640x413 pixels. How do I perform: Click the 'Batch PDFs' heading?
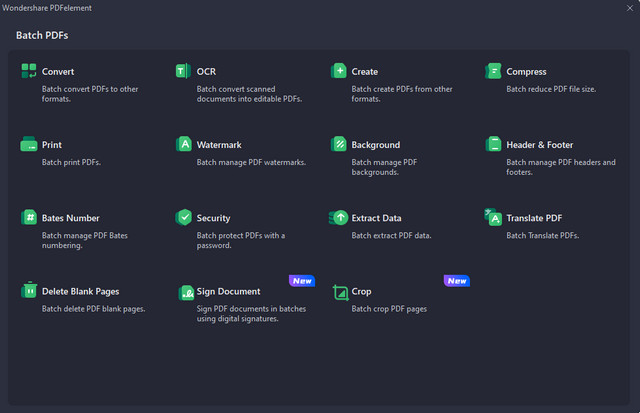coord(42,36)
